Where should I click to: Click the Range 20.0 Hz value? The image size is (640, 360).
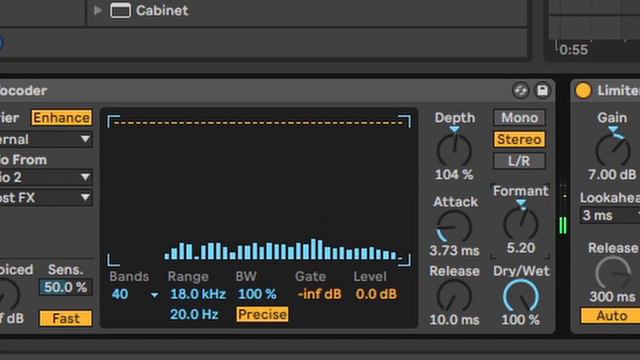[194, 314]
